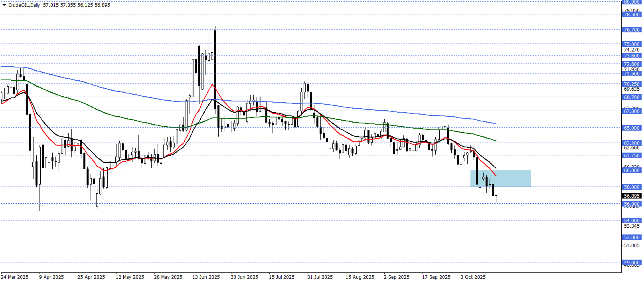Click the CrudeOIL,Daily chart title

tap(24, 5)
